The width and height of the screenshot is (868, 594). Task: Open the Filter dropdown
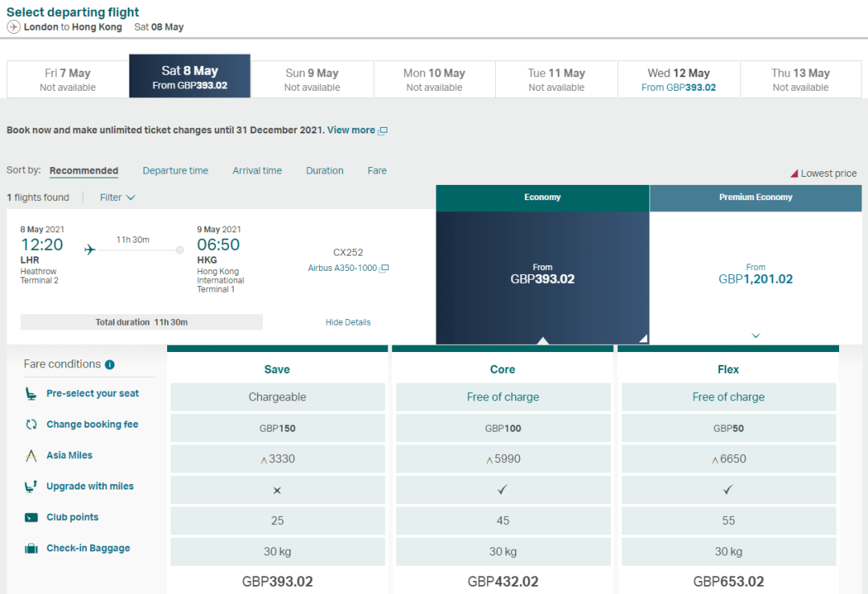pos(117,198)
